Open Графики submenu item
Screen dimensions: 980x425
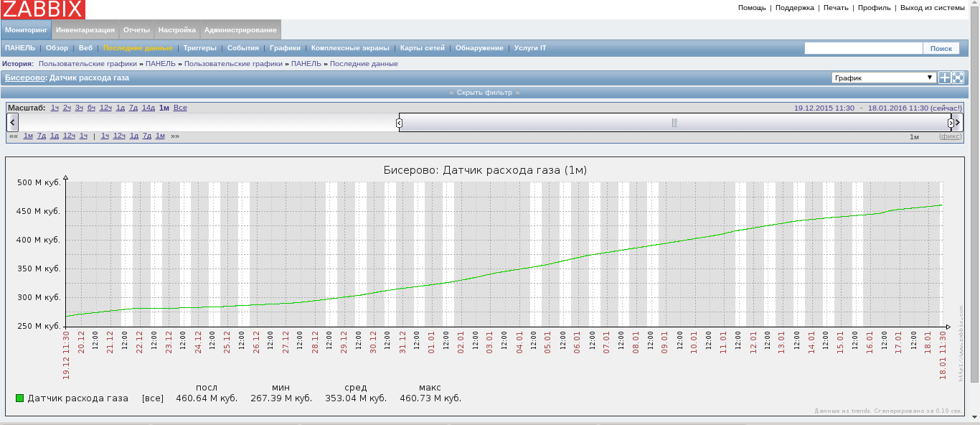285,48
